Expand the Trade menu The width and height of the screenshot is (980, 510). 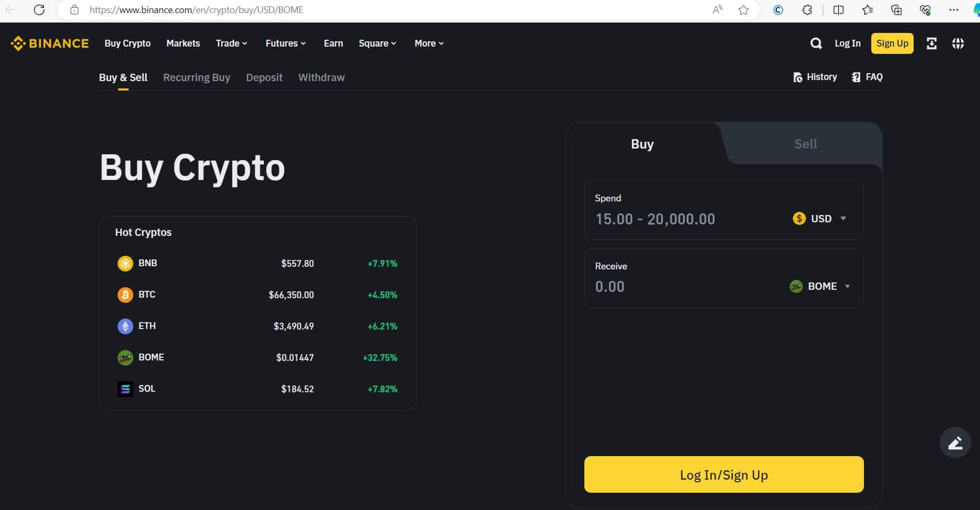pyautogui.click(x=232, y=43)
